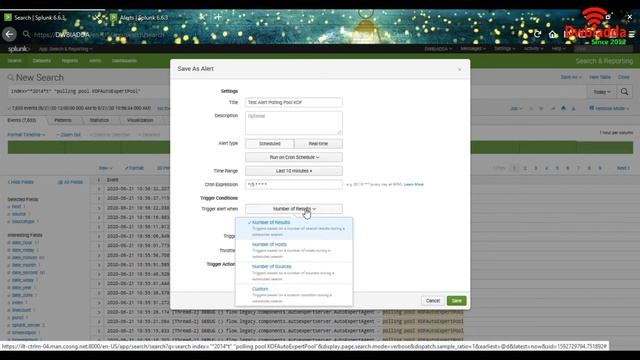
Task: Open All Fields link
Action: coord(70,182)
